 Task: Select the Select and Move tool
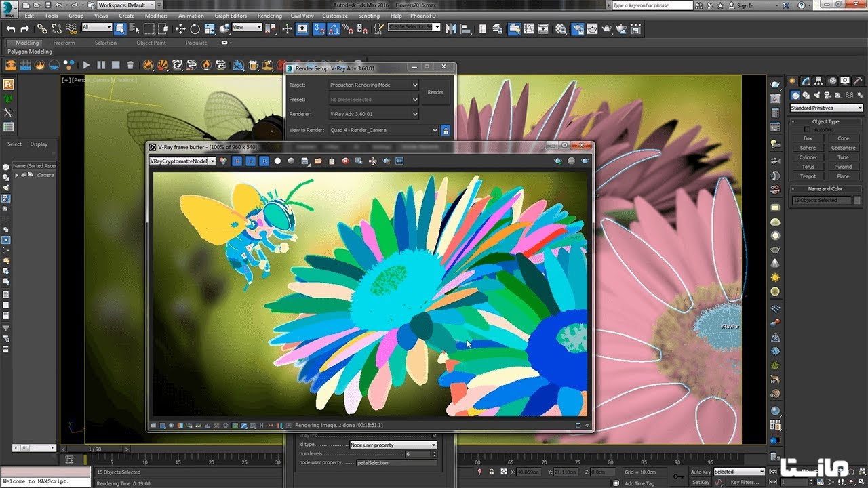180,28
